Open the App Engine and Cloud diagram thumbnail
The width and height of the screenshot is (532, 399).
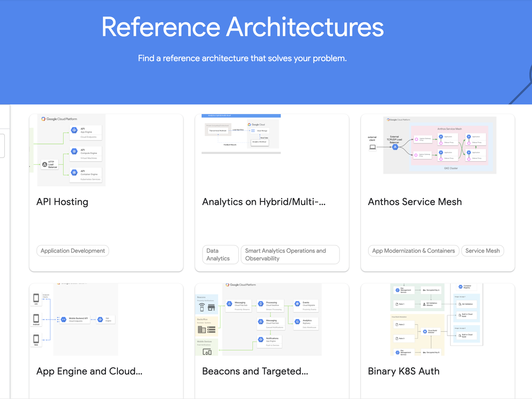74,319
